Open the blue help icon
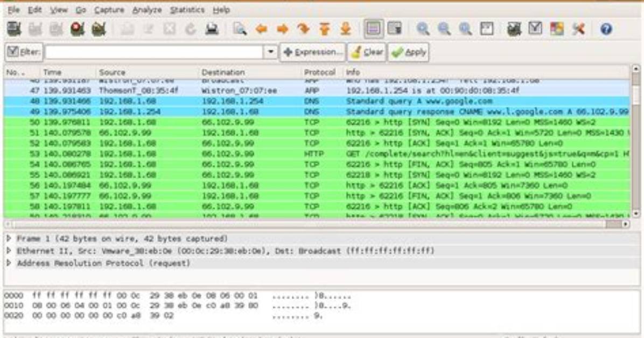 pyautogui.click(x=606, y=29)
